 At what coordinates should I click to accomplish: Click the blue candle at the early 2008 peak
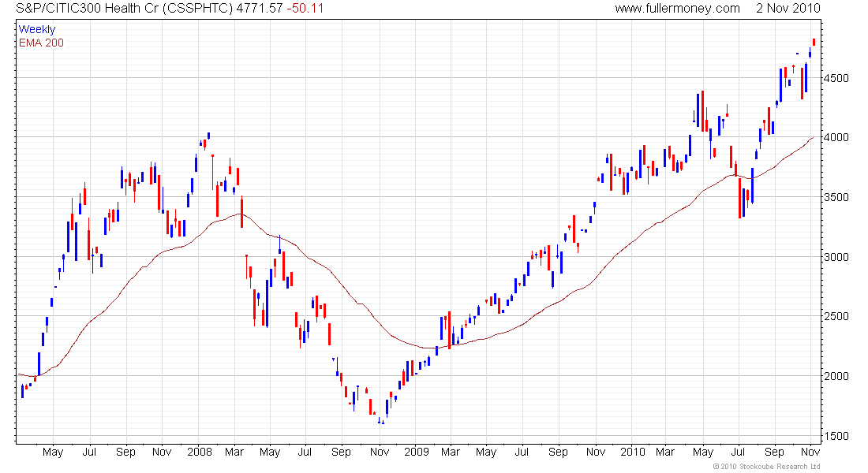(208, 136)
